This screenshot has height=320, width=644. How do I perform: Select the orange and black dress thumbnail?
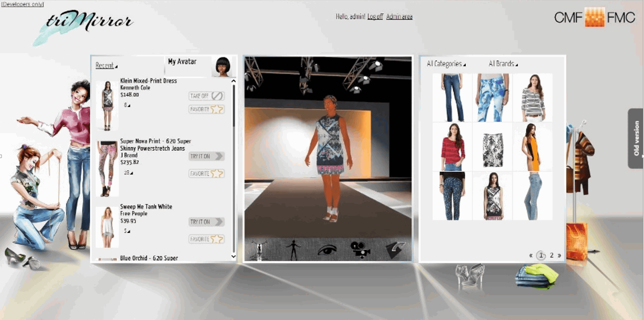(532, 147)
